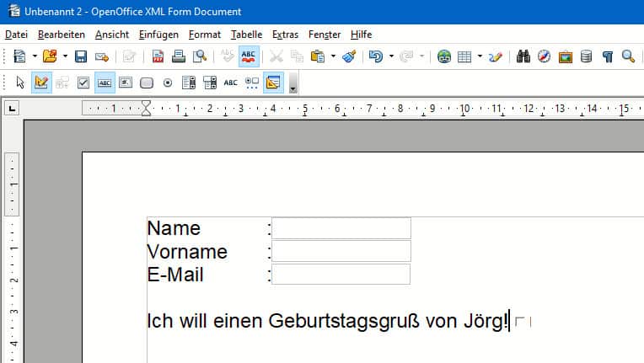The width and height of the screenshot is (644, 363).
Task: Select the Check Box form control
Action: [x=83, y=83]
